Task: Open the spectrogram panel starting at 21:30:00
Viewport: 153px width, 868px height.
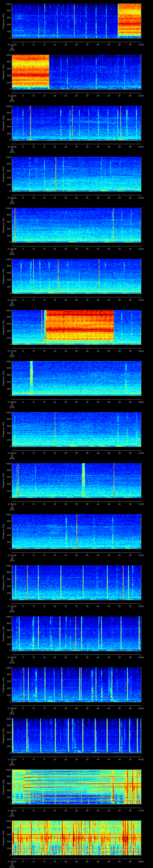Action: click(x=76, y=480)
